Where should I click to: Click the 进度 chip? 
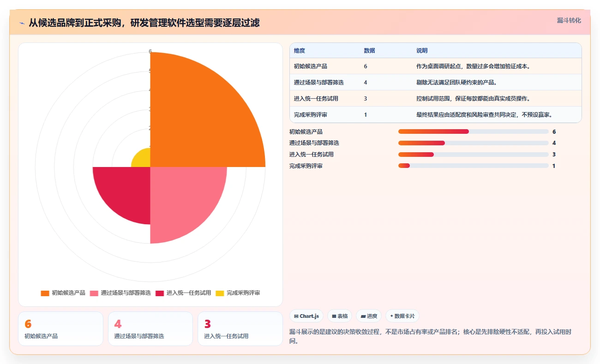(x=369, y=316)
